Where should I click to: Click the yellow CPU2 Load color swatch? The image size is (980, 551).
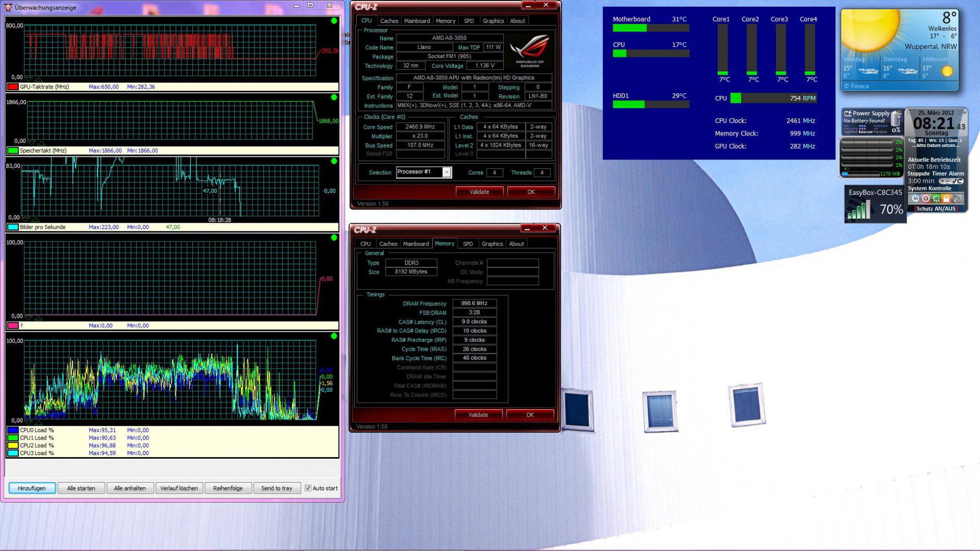point(13,446)
